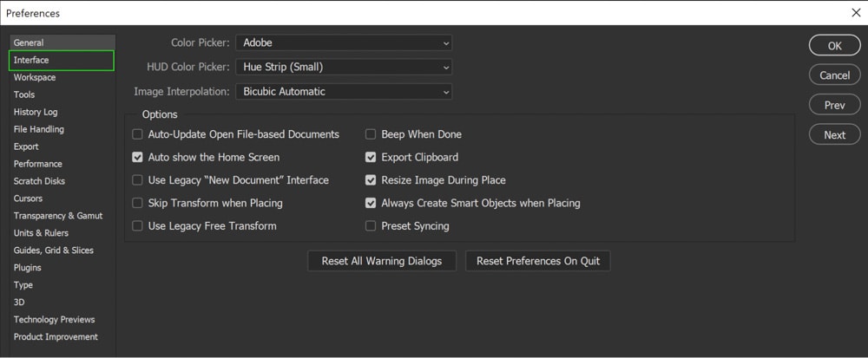Viewport: 868px width, 358px height.
Task: Go to History Log preferences
Action: pyautogui.click(x=62, y=112)
